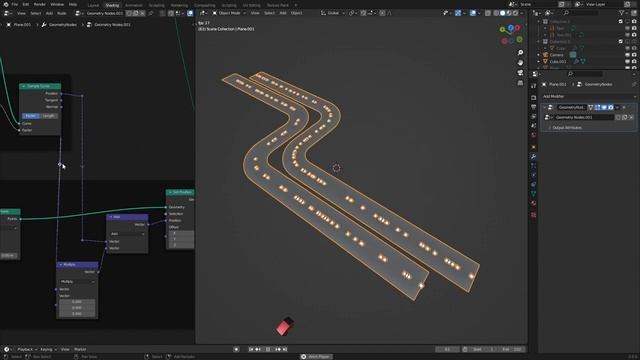The height and width of the screenshot is (360, 640).
Task: Click Geometry Nodes.001 node group field in modifier
Action: coord(584,117)
